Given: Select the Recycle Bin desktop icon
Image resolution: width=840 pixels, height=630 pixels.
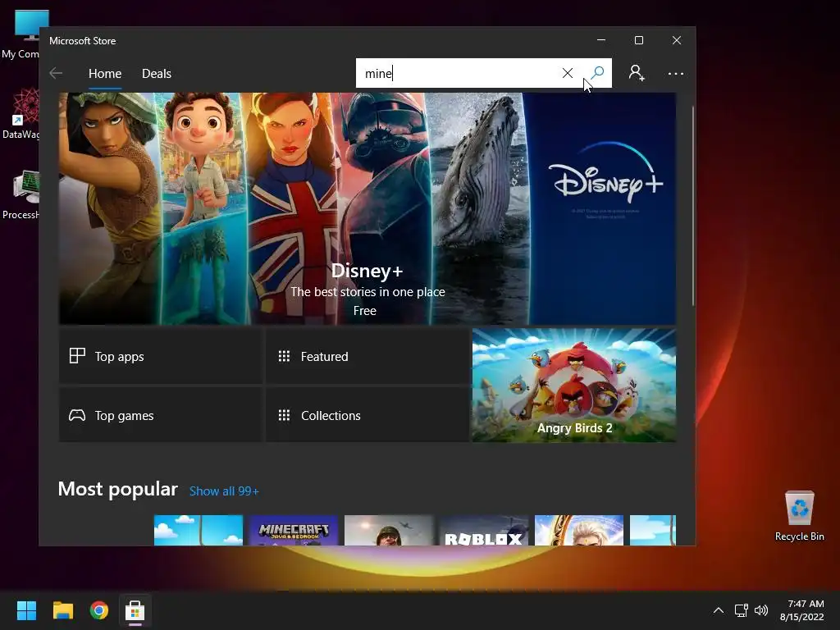Looking at the screenshot, I should pyautogui.click(x=799, y=516).
